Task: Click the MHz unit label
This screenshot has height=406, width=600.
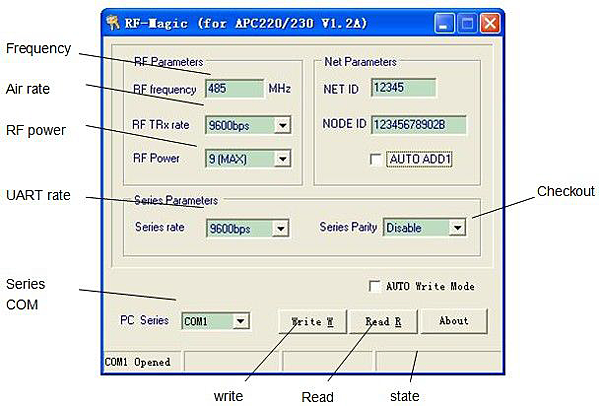Action: click(280, 88)
